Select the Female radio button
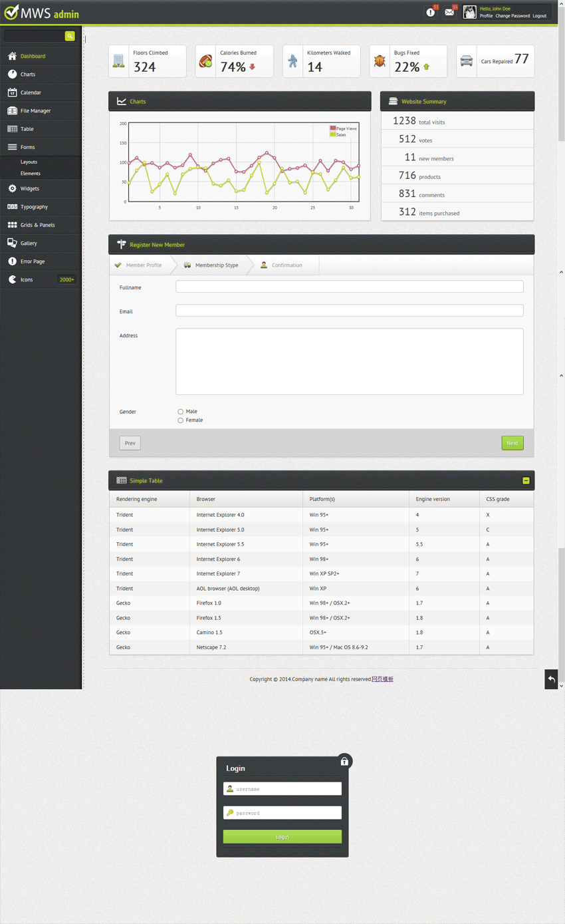565x924 pixels. (180, 420)
